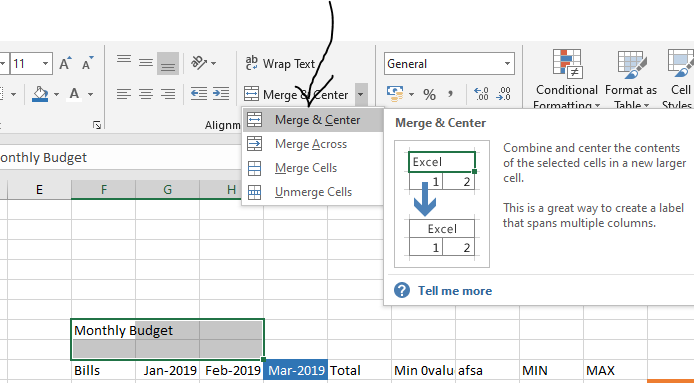Select column H header
Image resolution: width=694 pixels, height=383 pixels.
[x=231, y=190]
